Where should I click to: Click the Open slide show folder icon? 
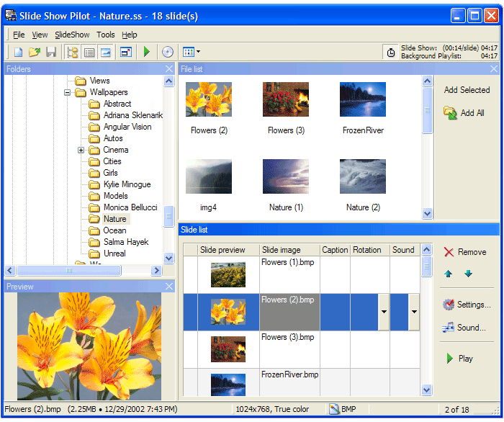[34, 52]
